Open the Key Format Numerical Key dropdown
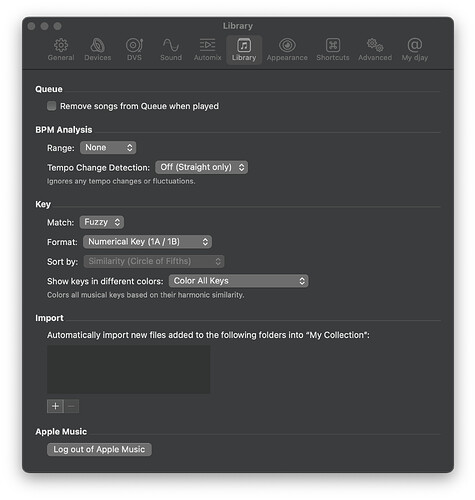This screenshot has height=500, width=475. pos(147,242)
